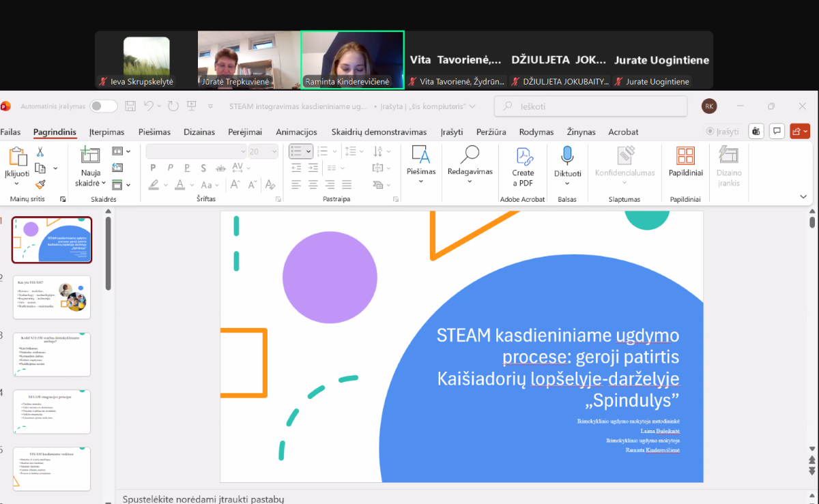Image resolution: width=819 pixels, height=504 pixels.
Task: Open the Papildiniai add-ins icon
Action: click(685, 156)
